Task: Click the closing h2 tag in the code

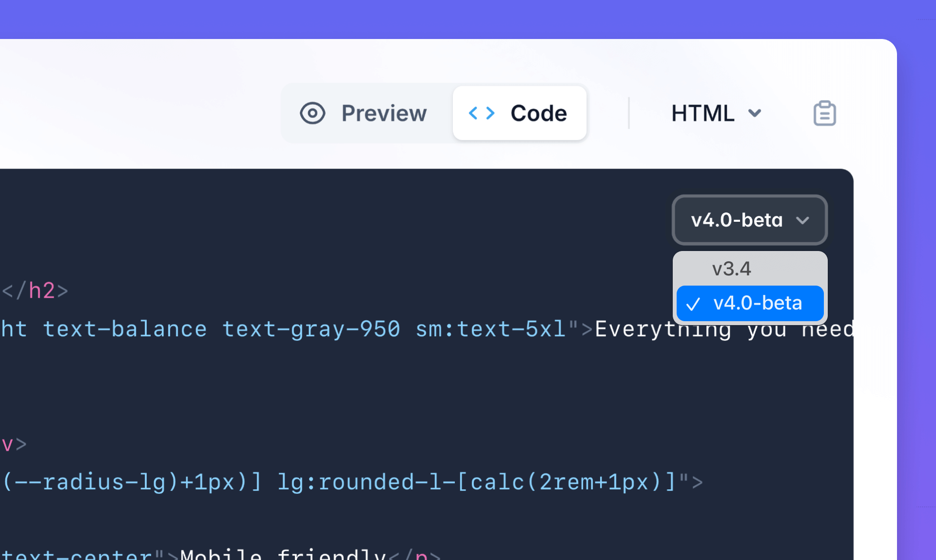Action: click(34, 290)
